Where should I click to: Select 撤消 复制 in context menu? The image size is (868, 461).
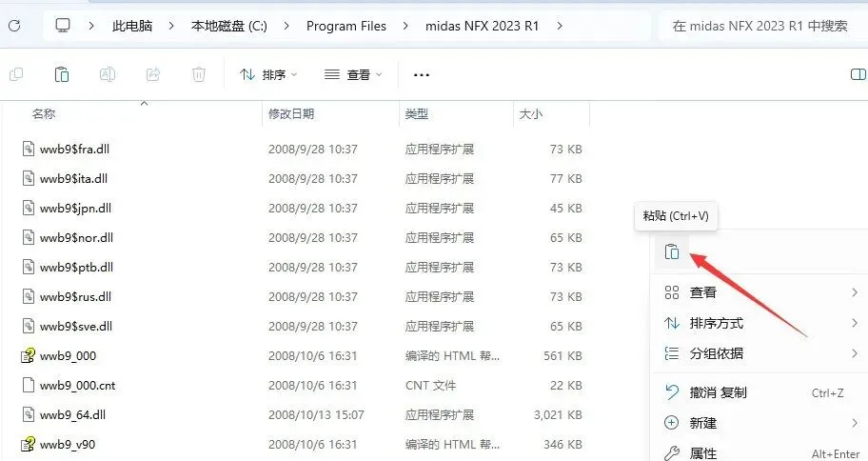(760, 392)
